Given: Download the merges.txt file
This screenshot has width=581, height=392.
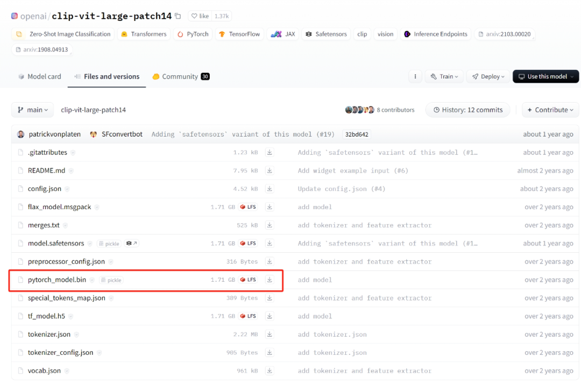Looking at the screenshot, I should (x=270, y=225).
